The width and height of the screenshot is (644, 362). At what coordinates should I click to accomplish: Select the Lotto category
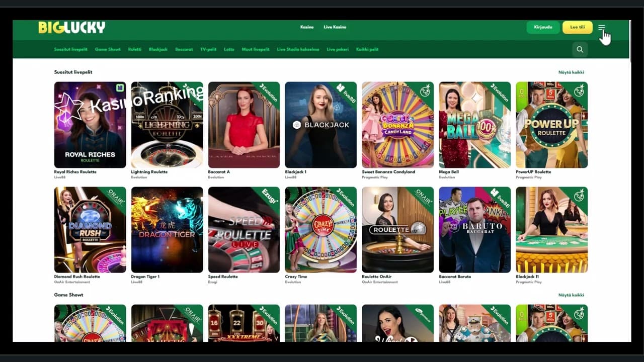pyautogui.click(x=229, y=49)
